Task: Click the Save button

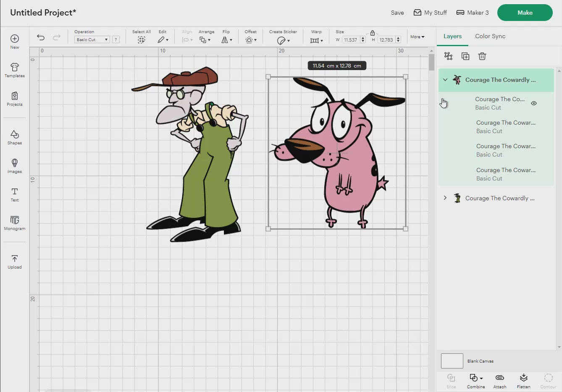Action: 397,13
